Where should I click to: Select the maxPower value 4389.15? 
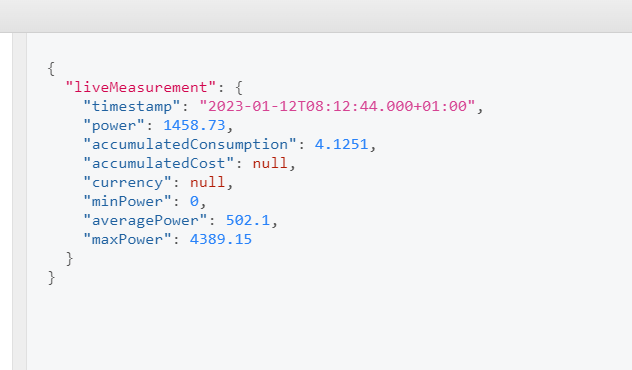pos(221,239)
